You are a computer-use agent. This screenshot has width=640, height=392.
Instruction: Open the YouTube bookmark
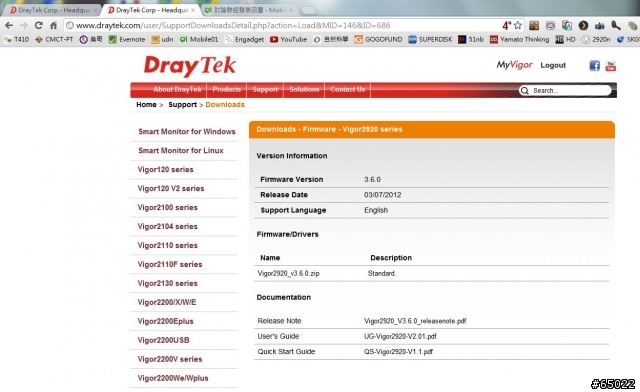click(289, 39)
